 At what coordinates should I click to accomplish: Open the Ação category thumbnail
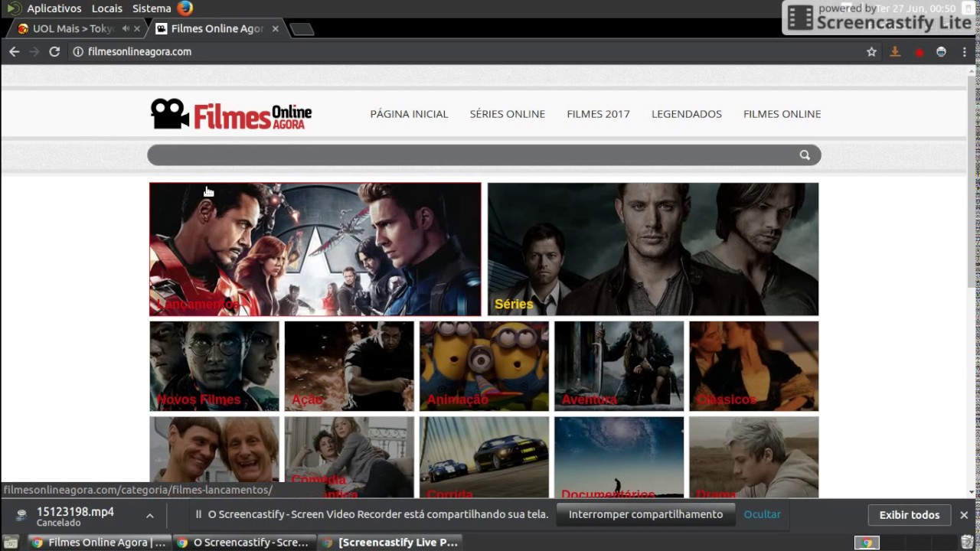click(349, 366)
